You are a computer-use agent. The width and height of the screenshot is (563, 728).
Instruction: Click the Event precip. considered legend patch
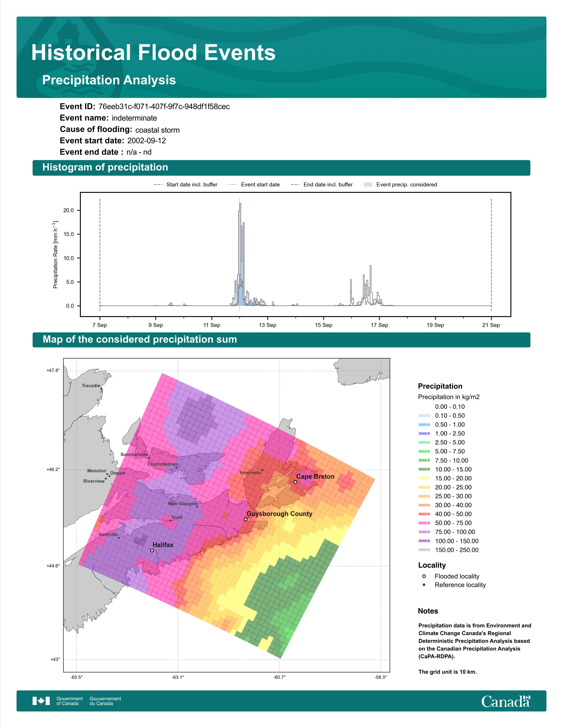pos(368,185)
